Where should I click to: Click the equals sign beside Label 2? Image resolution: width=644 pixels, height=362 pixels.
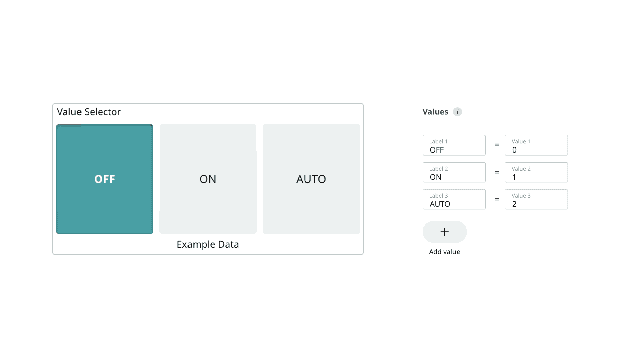click(x=497, y=172)
